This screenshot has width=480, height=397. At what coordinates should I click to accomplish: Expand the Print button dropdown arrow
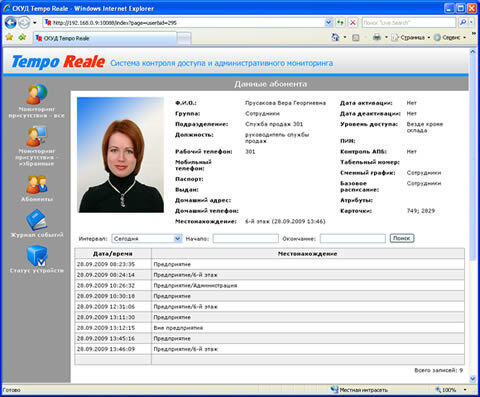tap(386, 37)
